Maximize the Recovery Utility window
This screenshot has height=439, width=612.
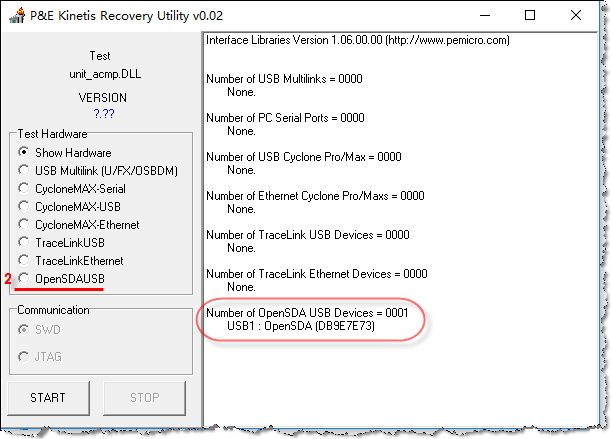(x=530, y=16)
